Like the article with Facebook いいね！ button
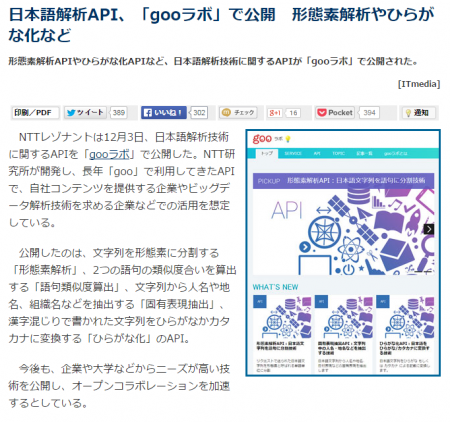Screen dimensions: 450x422 (163, 113)
